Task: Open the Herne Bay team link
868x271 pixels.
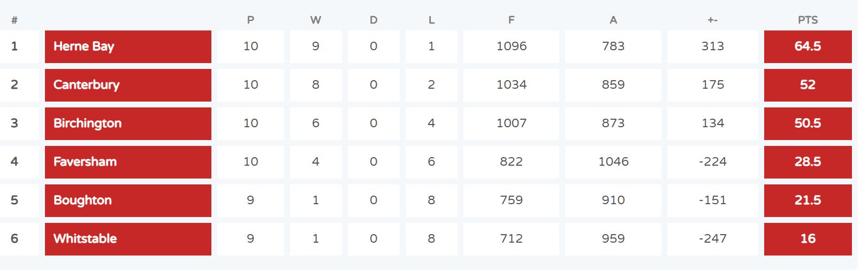Action: [x=83, y=47]
